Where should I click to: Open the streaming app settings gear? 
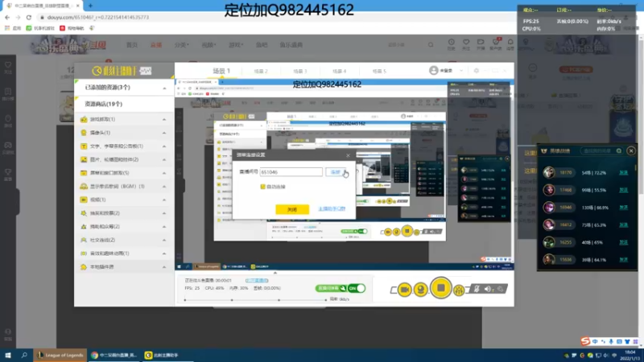click(x=477, y=71)
